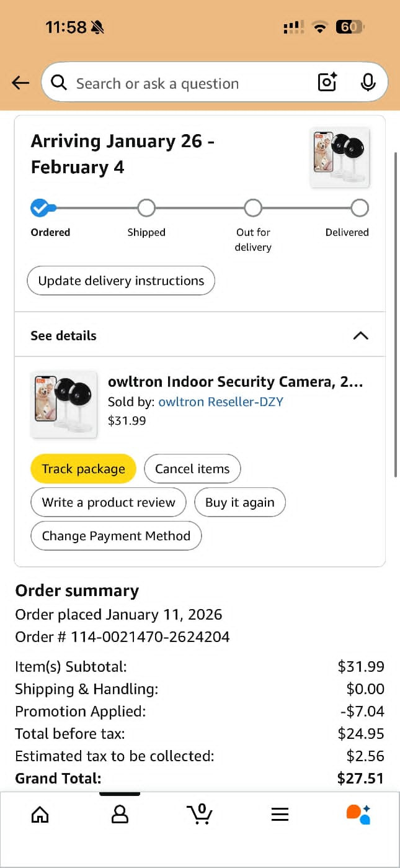400x868 pixels.
Task: Open owltron Indoor Security Camera product title
Action: 235,382
